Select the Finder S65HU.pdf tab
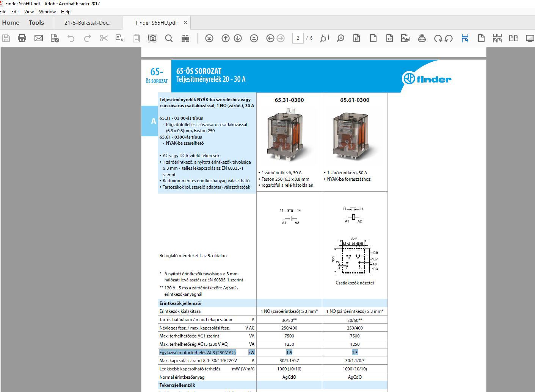Viewport: 535px width, 392px height. [156, 23]
